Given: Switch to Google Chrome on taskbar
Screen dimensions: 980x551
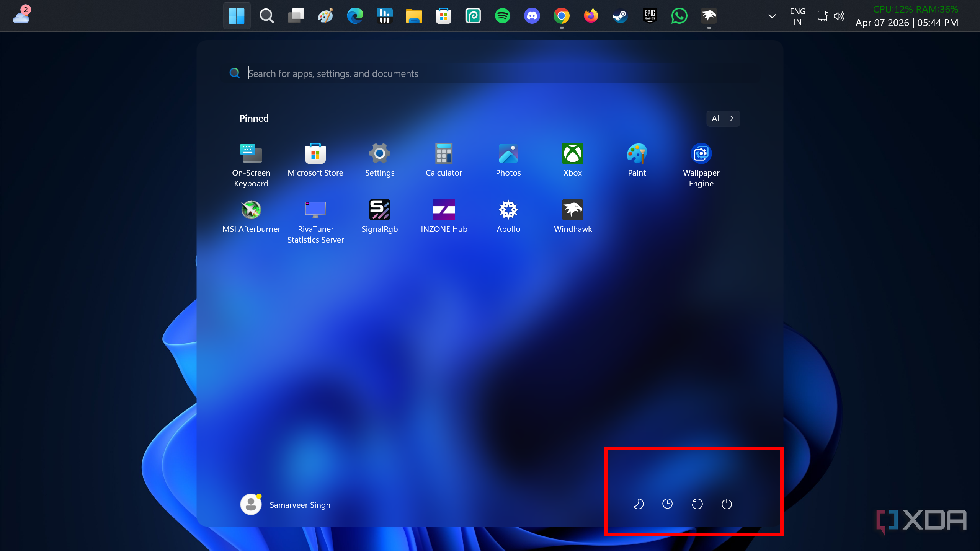Looking at the screenshot, I should [561, 16].
